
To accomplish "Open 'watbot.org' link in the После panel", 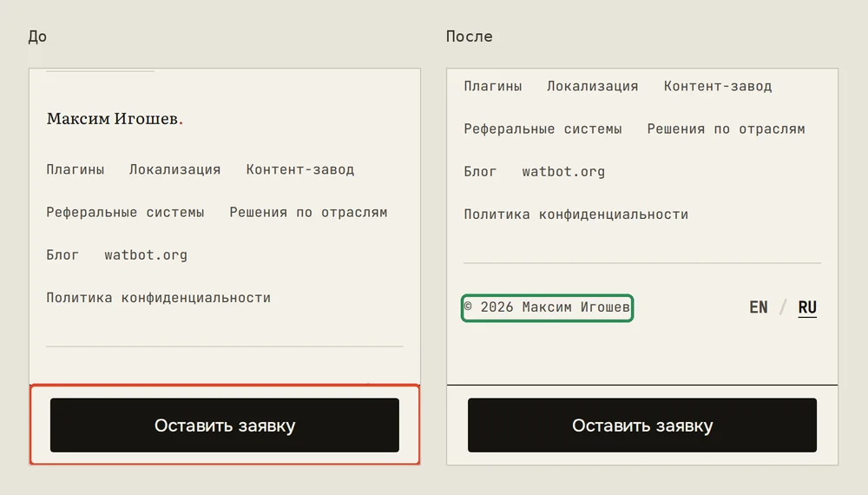I will [x=563, y=172].
